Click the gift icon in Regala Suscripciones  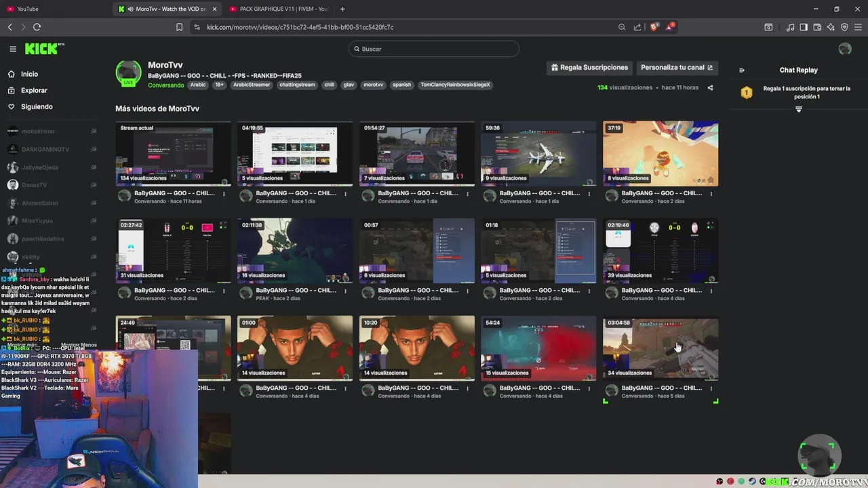tap(555, 68)
